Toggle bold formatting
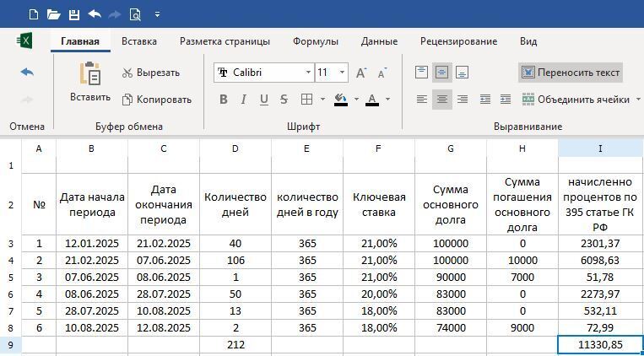This screenshot has width=644, height=356. coord(224,100)
